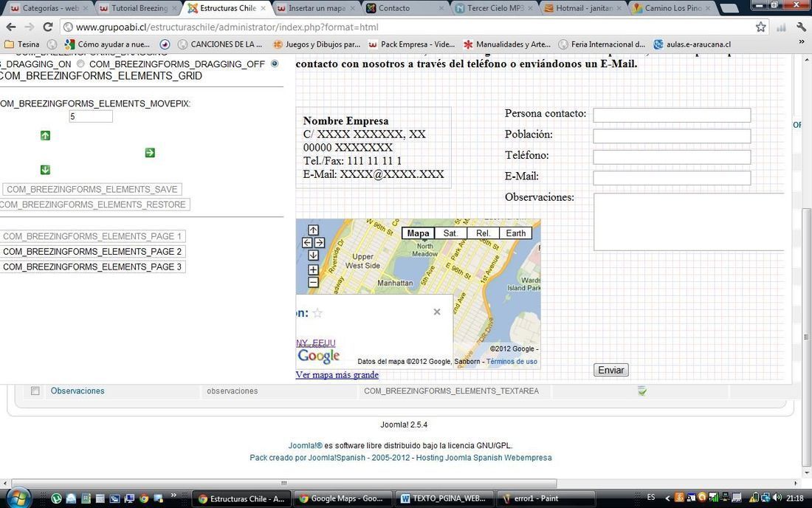Click the browser forward arrow
This screenshot has height=508, width=812.
coord(30,27)
